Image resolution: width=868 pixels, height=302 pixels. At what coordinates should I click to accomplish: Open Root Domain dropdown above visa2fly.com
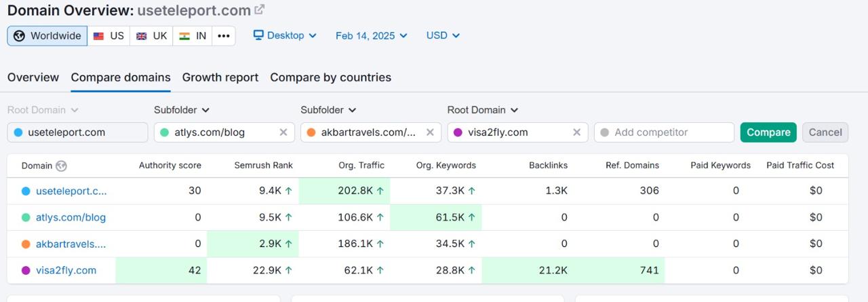tap(482, 110)
